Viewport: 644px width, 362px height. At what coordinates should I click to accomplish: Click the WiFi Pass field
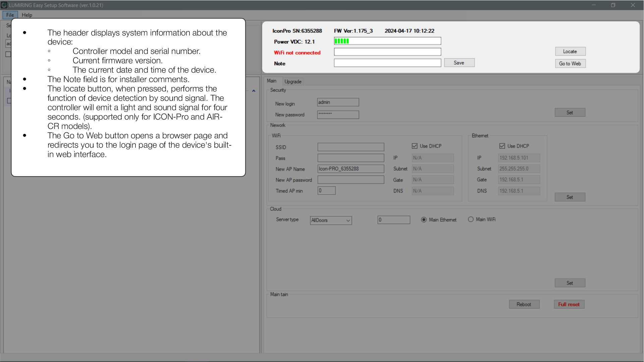(351, 158)
